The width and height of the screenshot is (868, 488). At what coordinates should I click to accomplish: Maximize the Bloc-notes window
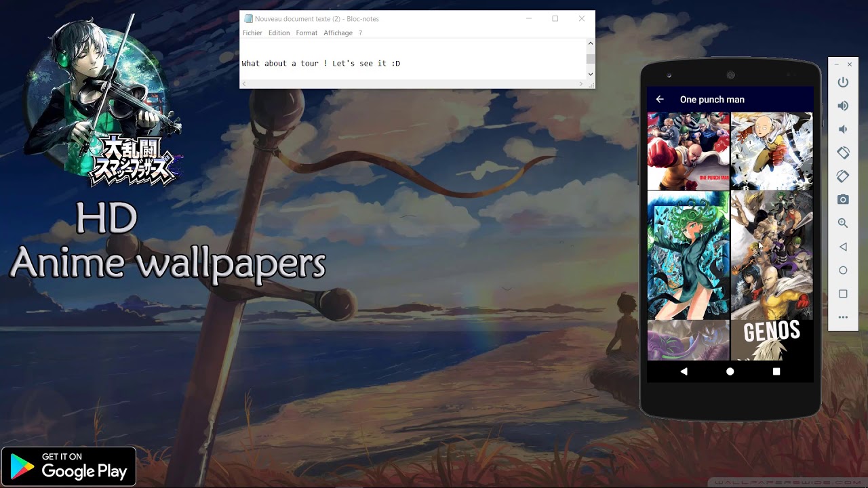pos(555,19)
